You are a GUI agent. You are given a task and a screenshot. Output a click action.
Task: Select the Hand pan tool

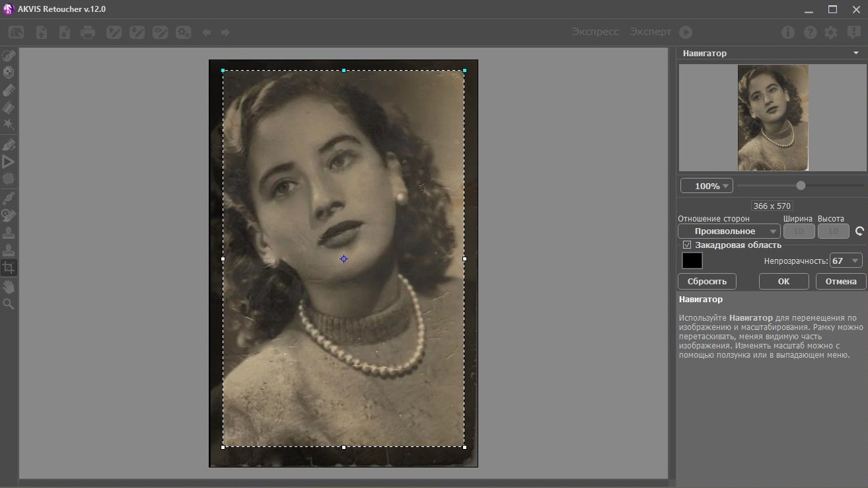tap(9, 287)
